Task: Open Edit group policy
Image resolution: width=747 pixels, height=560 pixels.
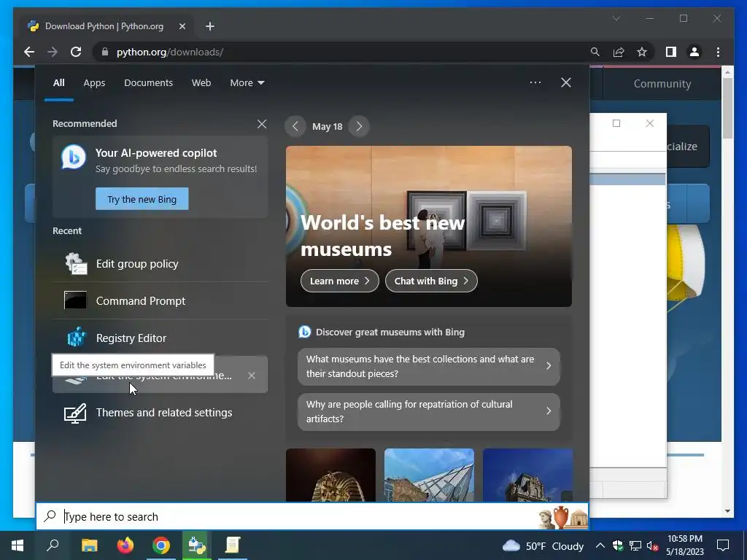Action: coord(160,263)
